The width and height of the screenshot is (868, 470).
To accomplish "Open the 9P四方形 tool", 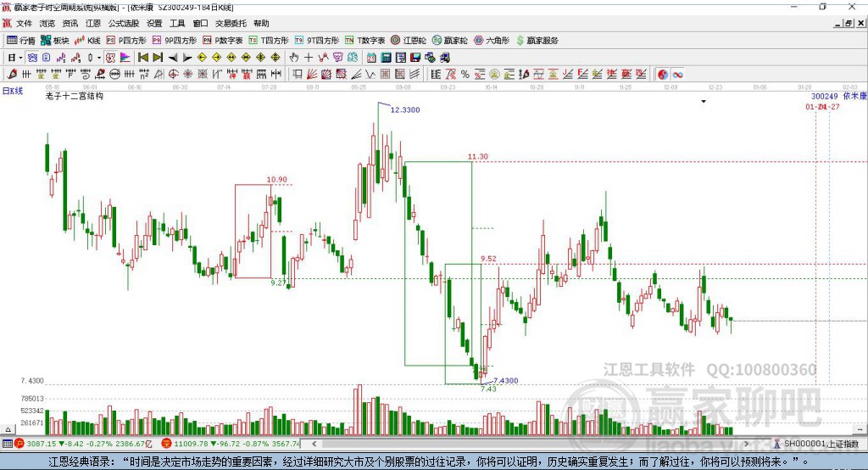I will tap(175, 41).
